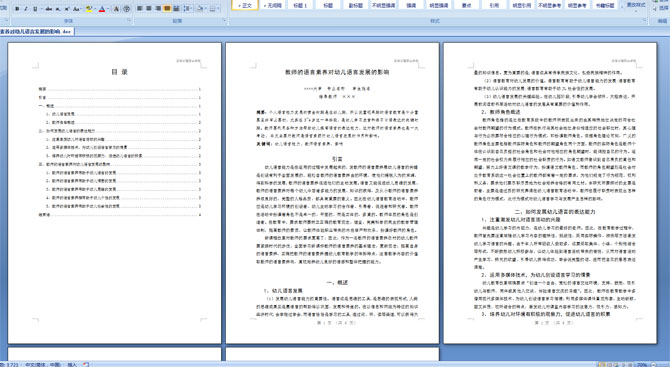Center the paragraph text
670x367 pixels.
(x=149, y=8)
